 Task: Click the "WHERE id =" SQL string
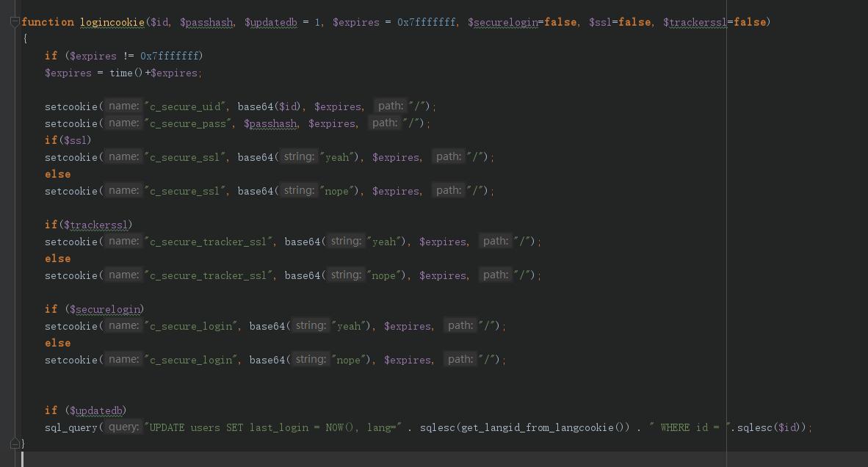click(x=690, y=427)
